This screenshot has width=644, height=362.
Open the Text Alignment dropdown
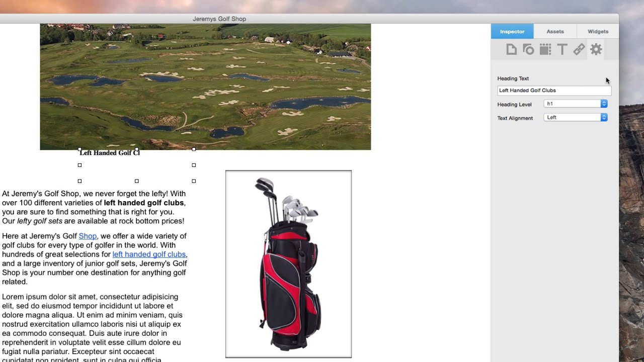(x=576, y=117)
